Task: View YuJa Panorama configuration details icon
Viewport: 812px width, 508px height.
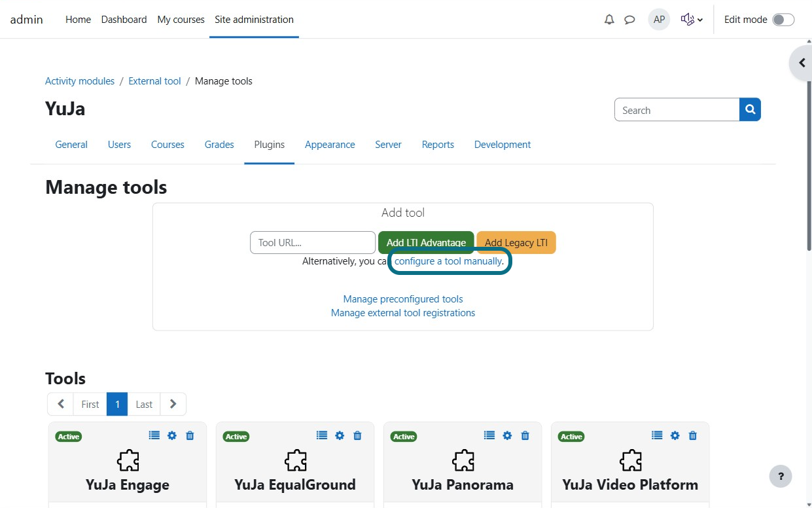Action: (x=489, y=435)
